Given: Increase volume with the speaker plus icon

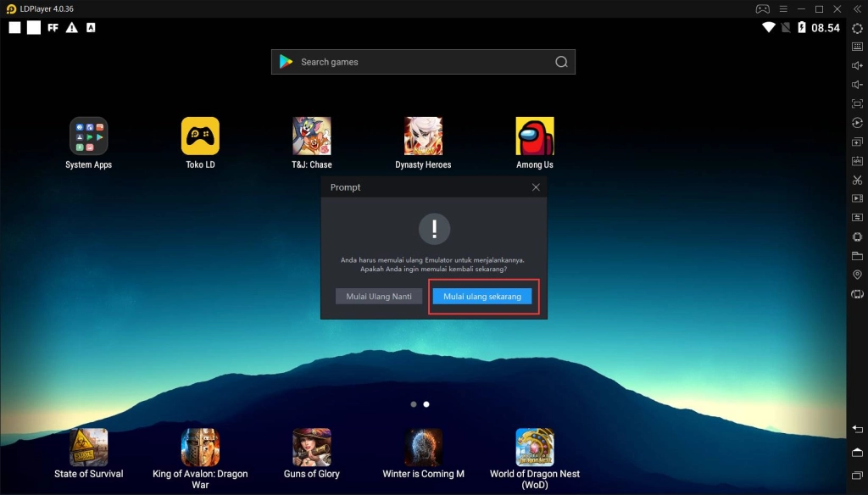Looking at the screenshot, I should [857, 66].
